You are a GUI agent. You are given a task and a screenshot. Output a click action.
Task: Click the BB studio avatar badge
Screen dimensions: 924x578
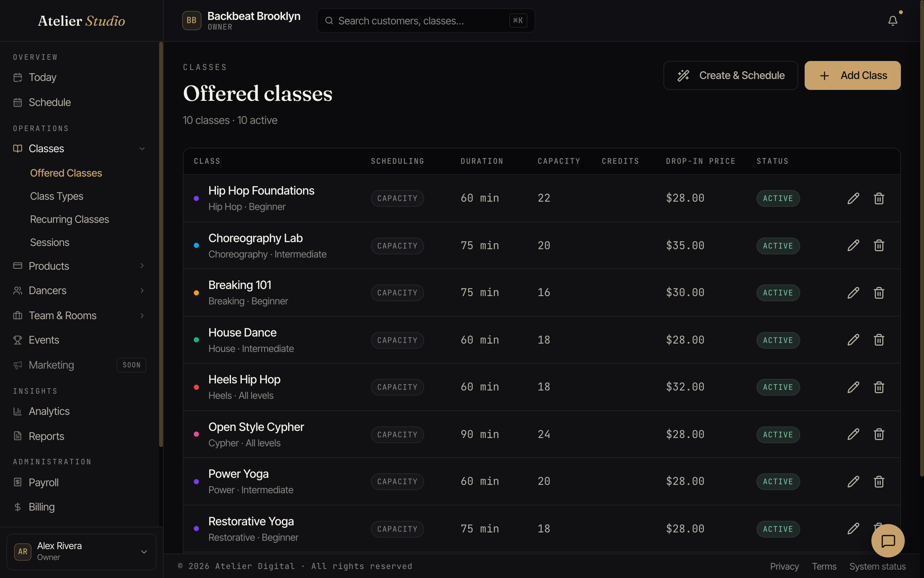click(x=192, y=21)
